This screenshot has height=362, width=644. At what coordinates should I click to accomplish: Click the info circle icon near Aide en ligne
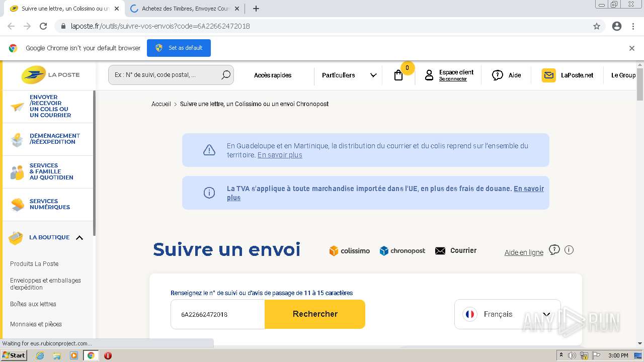tap(569, 250)
